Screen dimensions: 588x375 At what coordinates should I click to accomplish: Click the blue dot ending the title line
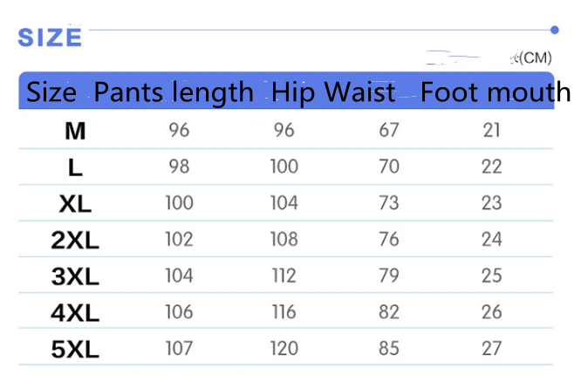click(x=555, y=30)
